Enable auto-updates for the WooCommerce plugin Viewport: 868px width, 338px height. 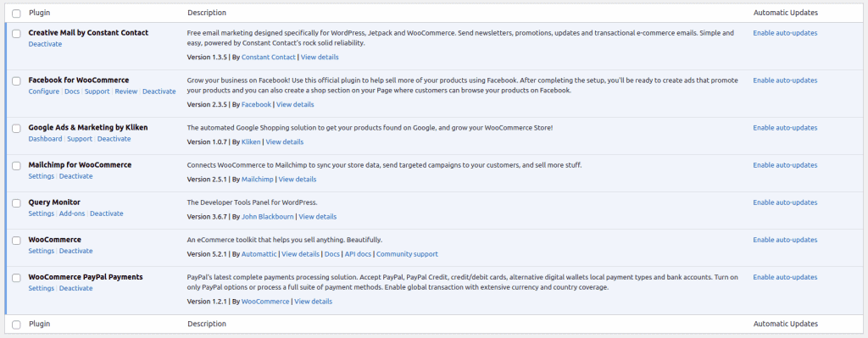(x=785, y=240)
